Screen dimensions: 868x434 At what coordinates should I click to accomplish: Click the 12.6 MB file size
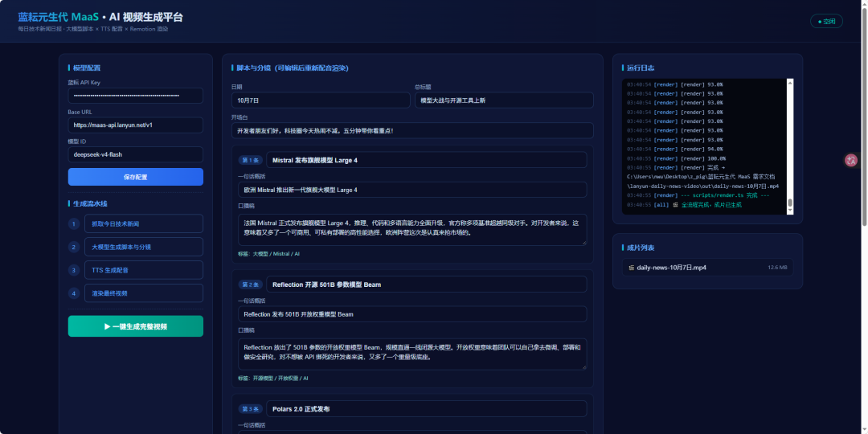tap(777, 268)
